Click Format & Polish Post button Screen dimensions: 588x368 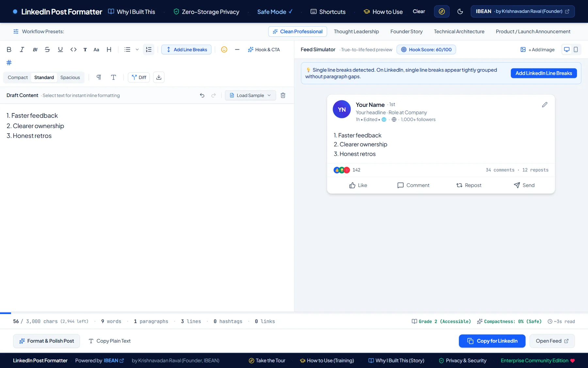[x=46, y=341]
